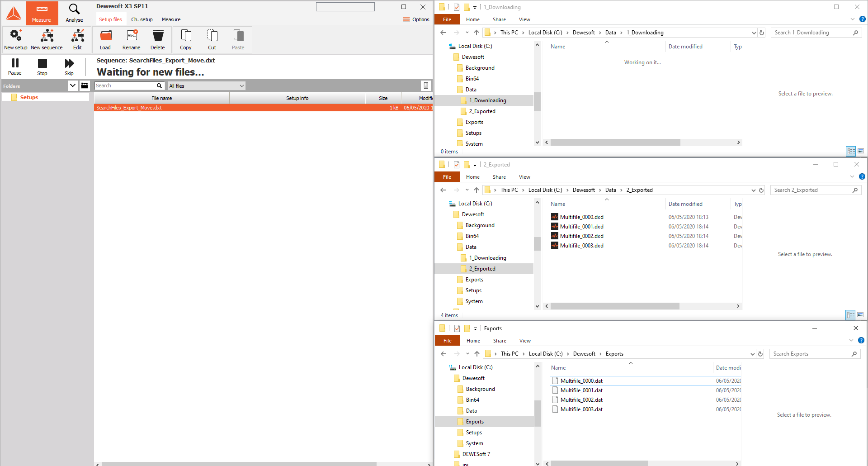Go back in 1_Downloading window
This screenshot has height=466, width=868.
click(x=443, y=33)
